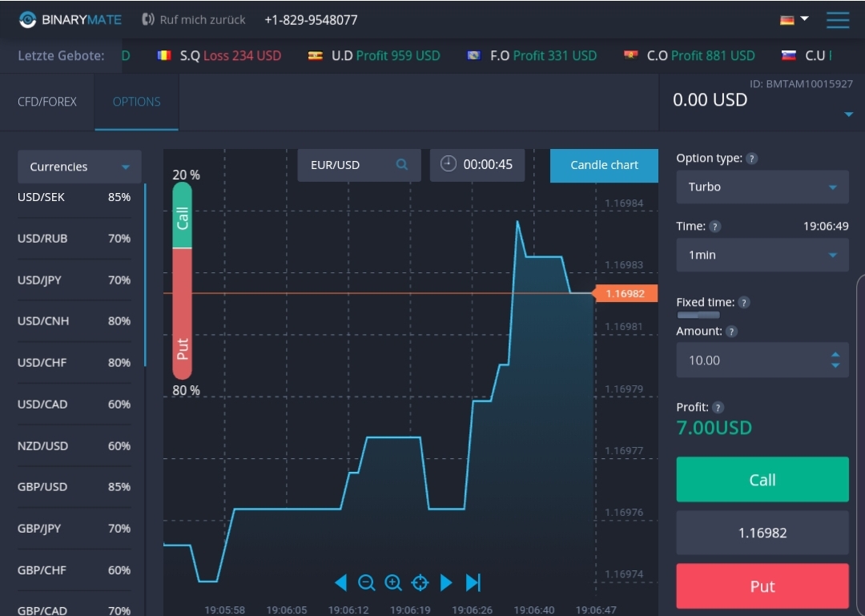Click the Amount help icon

(x=731, y=332)
